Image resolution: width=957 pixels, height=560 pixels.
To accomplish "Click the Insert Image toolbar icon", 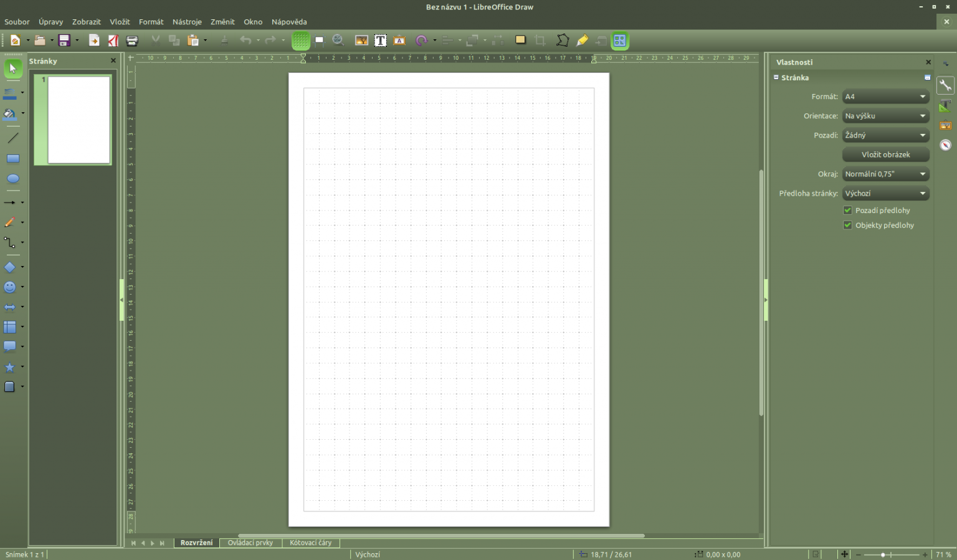I will [x=361, y=40].
